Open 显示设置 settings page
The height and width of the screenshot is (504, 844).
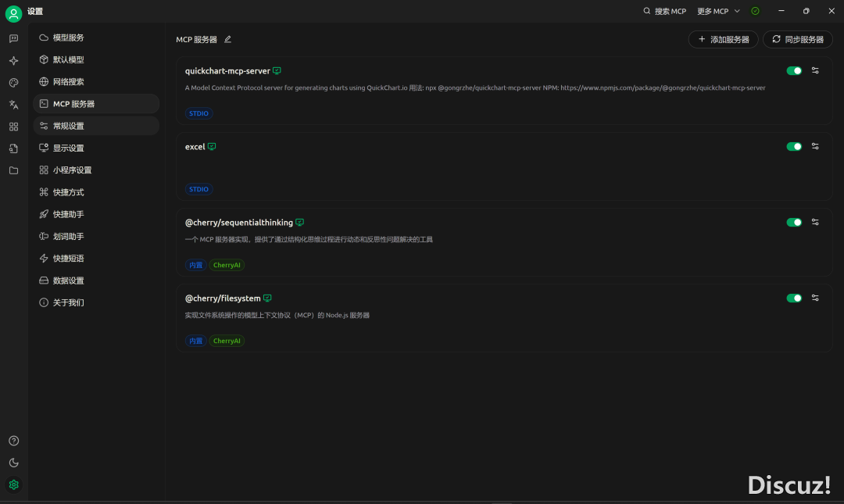[x=69, y=148]
